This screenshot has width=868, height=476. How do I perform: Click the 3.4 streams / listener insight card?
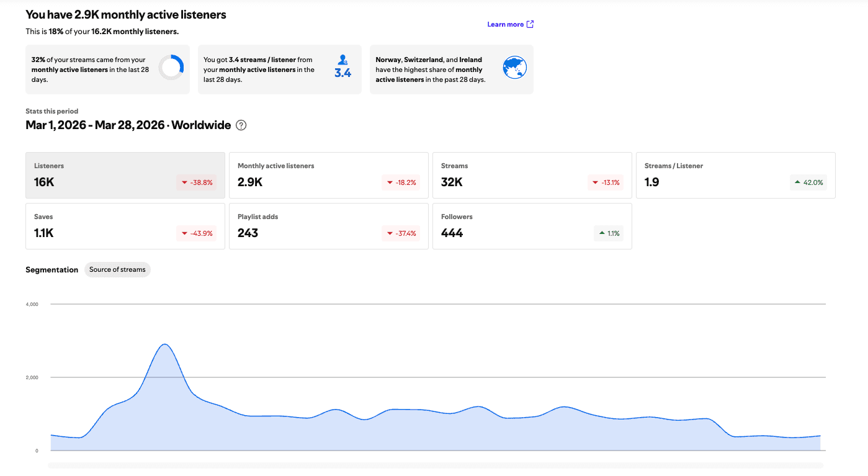pyautogui.click(x=279, y=70)
